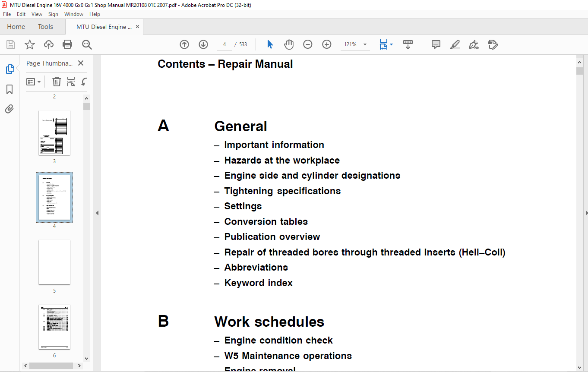Click the 'Keyword index' entry
This screenshot has height=372, width=588.
pyautogui.click(x=259, y=283)
